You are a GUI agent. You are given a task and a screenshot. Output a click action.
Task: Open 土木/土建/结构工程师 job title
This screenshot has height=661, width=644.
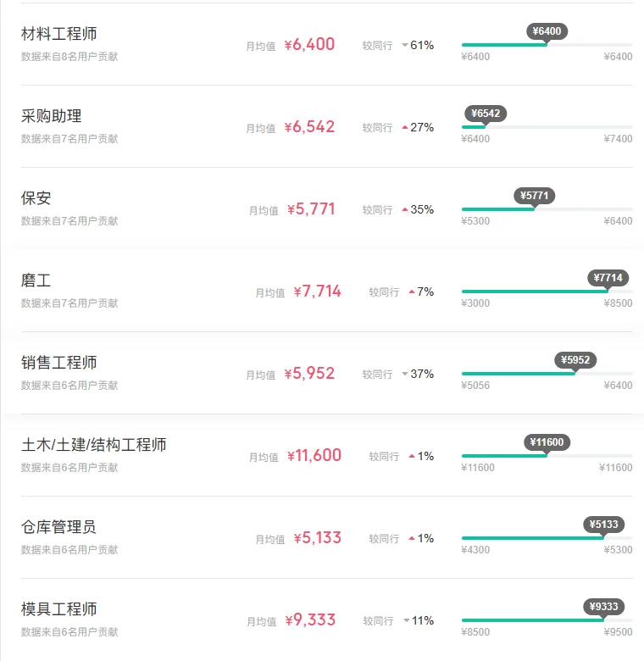tap(93, 445)
